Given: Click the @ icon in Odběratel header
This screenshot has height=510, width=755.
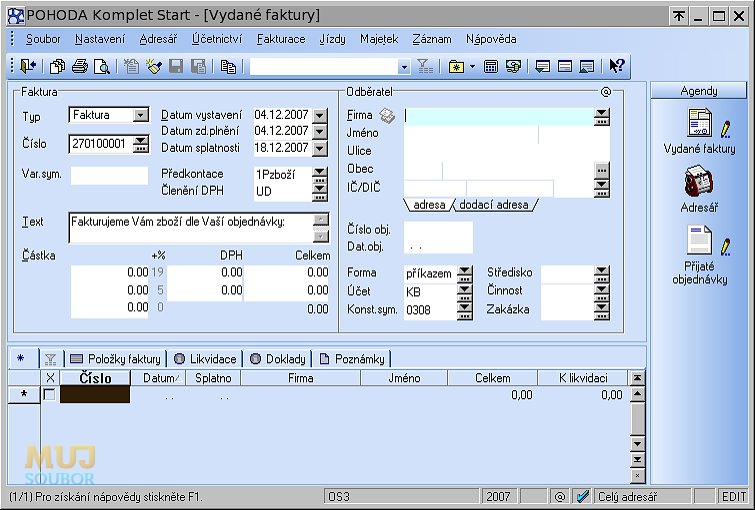Looking at the screenshot, I should tap(606, 92).
